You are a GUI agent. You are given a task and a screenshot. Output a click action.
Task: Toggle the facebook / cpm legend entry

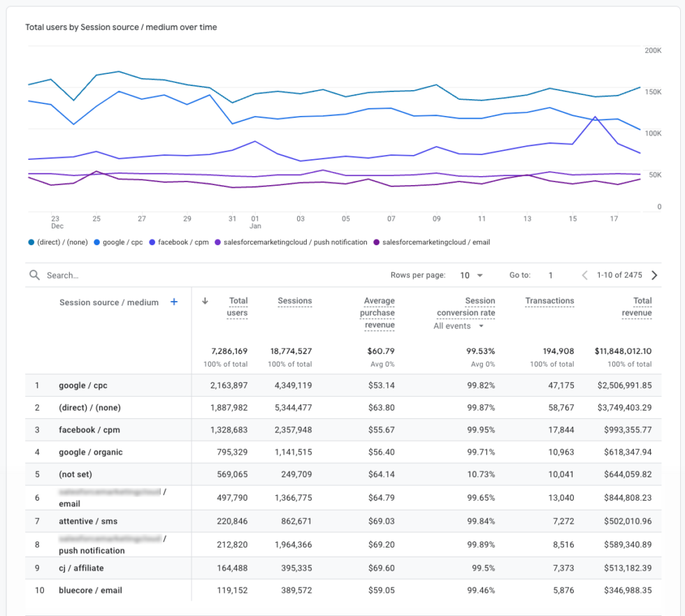click(x=152, y=242)
